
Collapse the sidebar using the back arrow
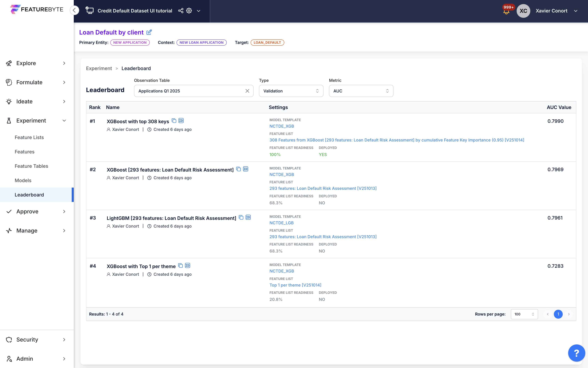pos(74,10)
